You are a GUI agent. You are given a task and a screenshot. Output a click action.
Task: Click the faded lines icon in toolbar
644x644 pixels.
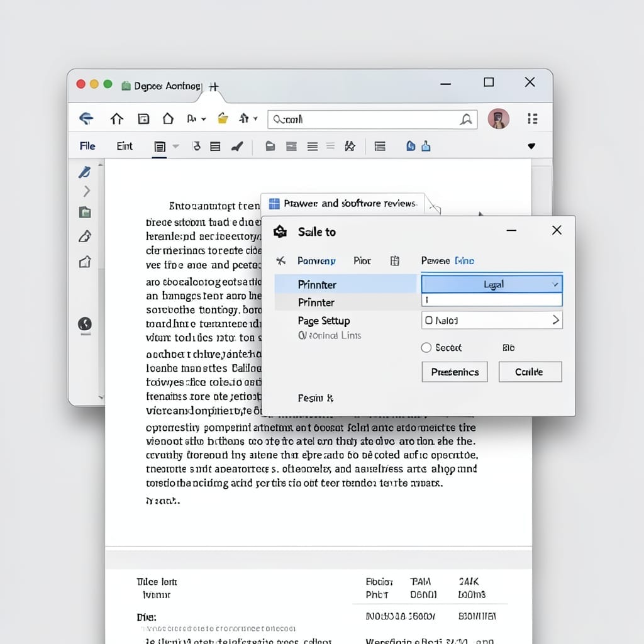coord(330,146)
